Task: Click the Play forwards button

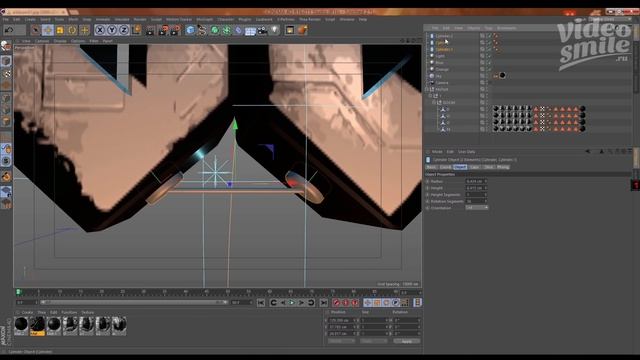Action: click(x=292, y=302)
